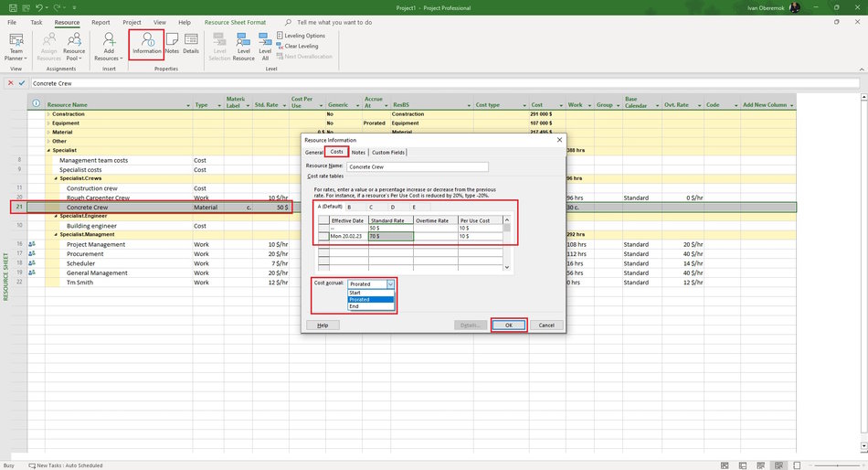Click the Help button in the dialog
The image size is (868, 470).
pos(323,326)
